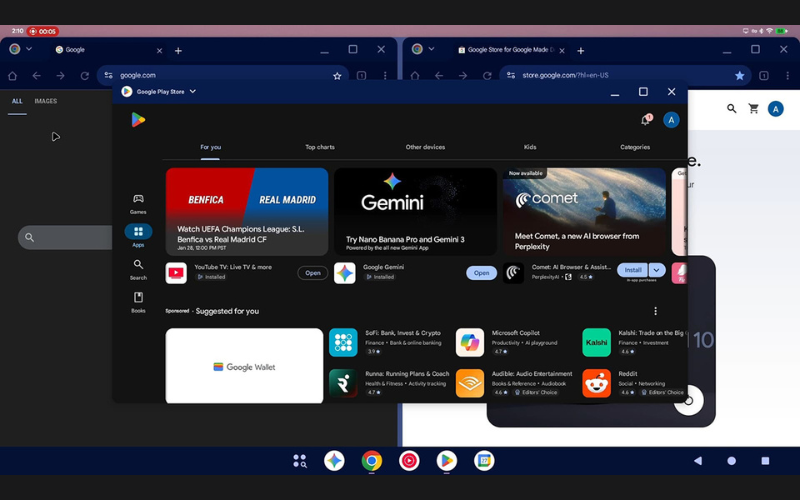Expand the Google Play Store title dropdown
The width and height of the screenshot is (800, 500).
(193, 92)
